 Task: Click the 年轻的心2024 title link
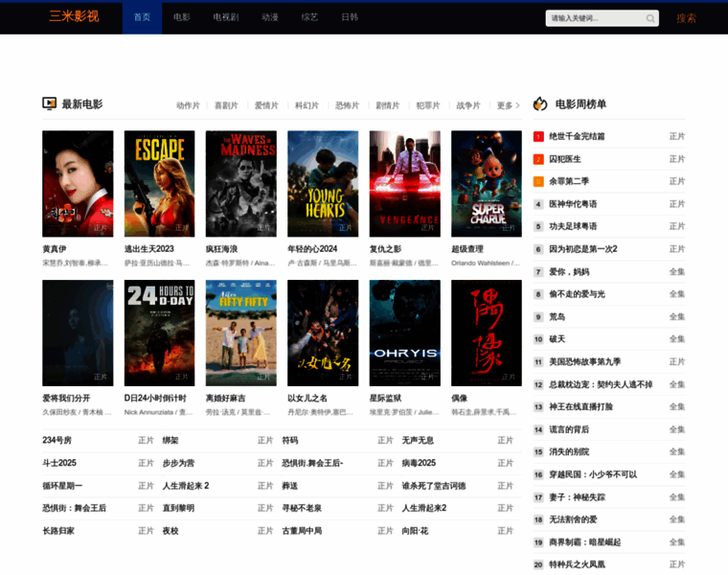[312, 249]
